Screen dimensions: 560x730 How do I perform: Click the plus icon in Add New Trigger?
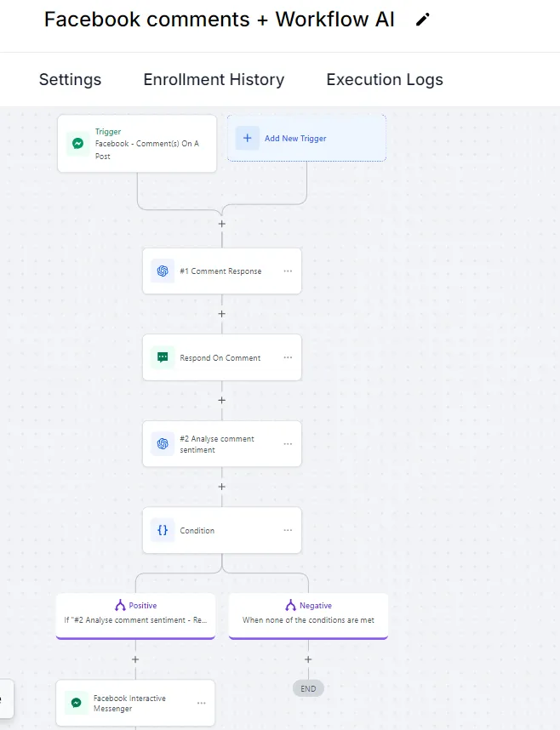click(248, 138)
